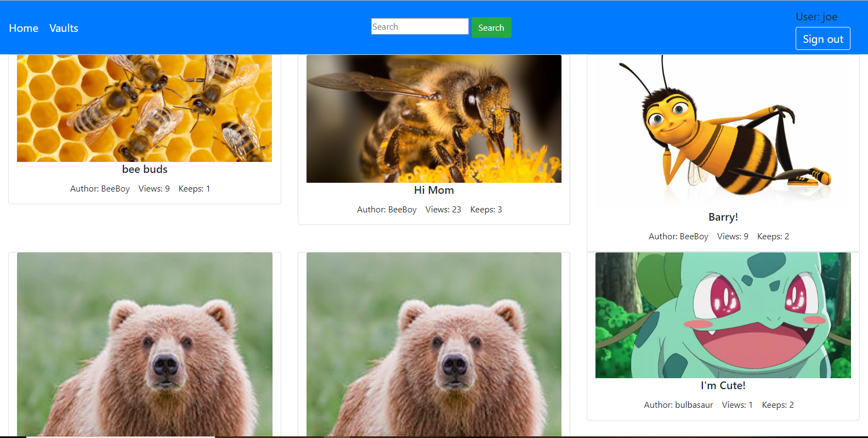Click "Author: BeeBoy" on Hi Mom card

coord(387,210)
